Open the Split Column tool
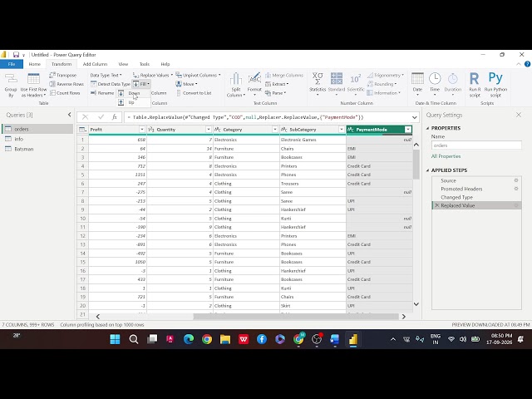Screen dimensions: 532x399 (236, 85)
